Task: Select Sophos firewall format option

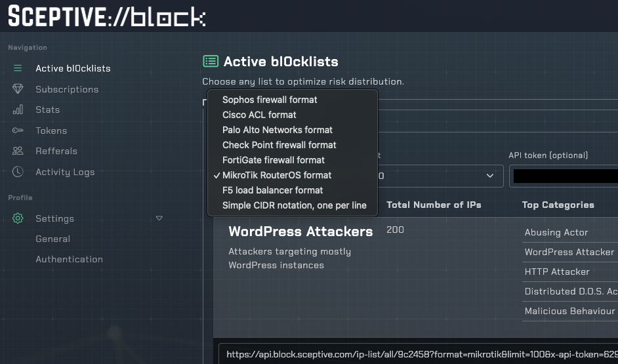Action: pyautogui.click(x=270, y=100)
